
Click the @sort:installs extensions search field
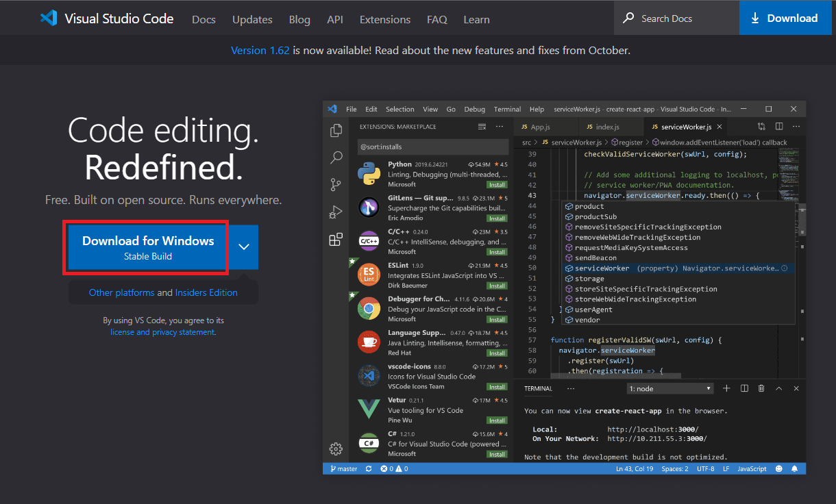[432, 146]
